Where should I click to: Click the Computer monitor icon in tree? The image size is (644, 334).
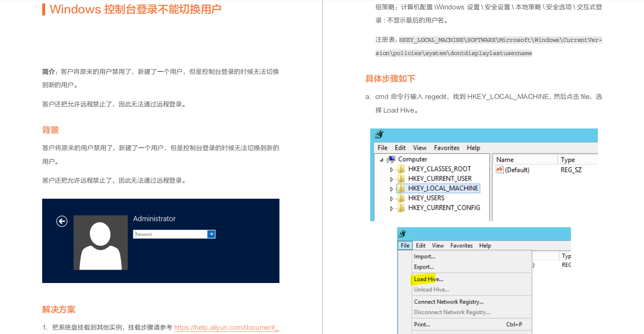[x=391, y=159]
